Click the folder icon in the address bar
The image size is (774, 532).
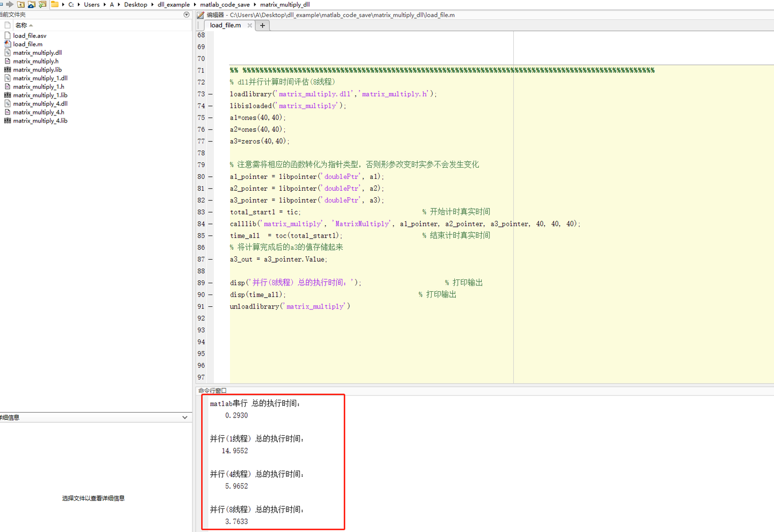[x=55, y=4]
